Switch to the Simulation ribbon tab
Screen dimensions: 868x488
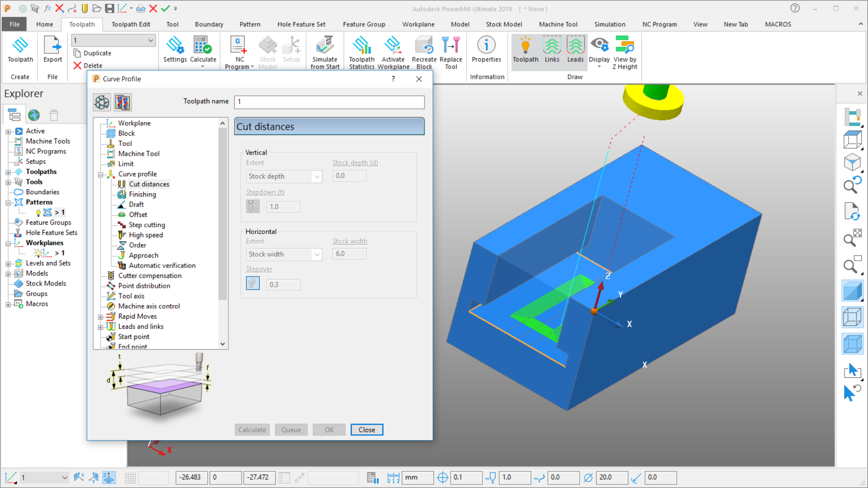coord(609,24)
